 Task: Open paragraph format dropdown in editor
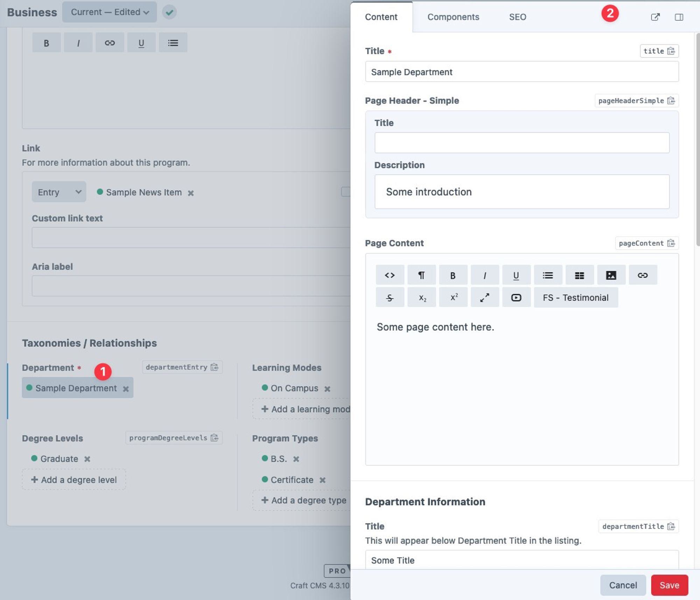tap(421, 275)
